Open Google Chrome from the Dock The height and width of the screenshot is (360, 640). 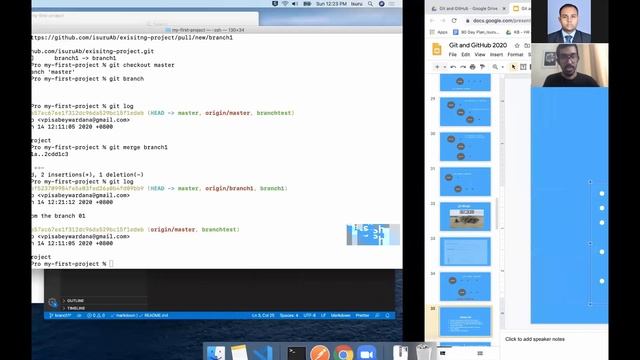(x=343, y=353)
